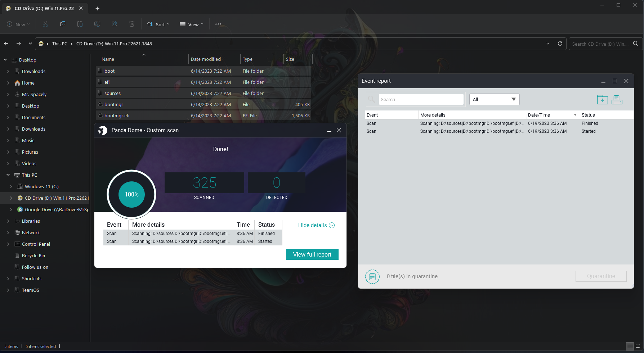Select the bootmgr.efi file
This screenshot has width=644, height=353.
click(204, 116)
